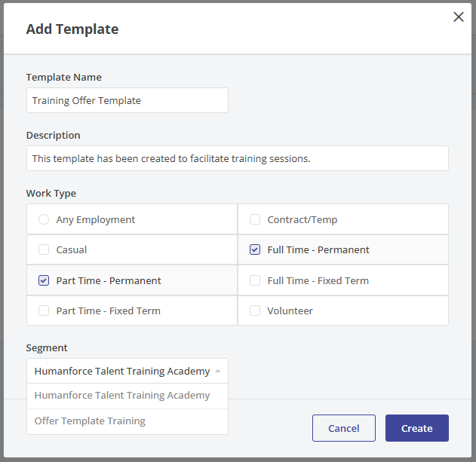Click the Any Employment label text
The height and width of the screenshot is (462, 476).
[x=96, y=219]
